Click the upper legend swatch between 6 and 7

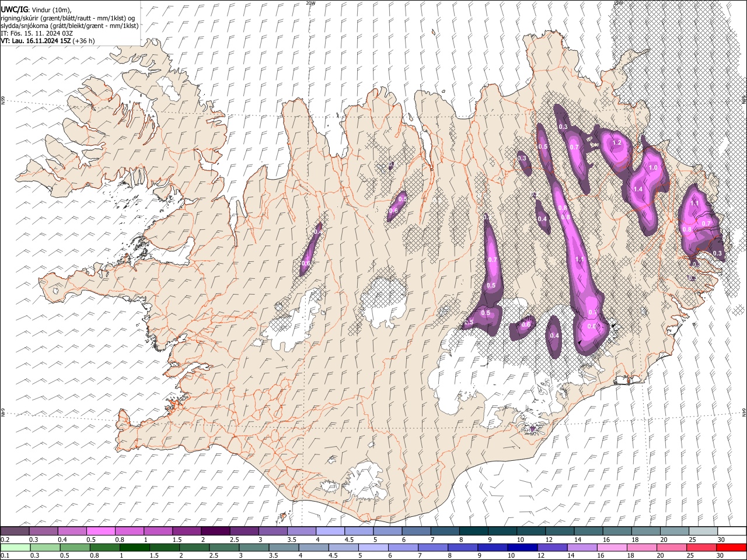click(416, 531)
